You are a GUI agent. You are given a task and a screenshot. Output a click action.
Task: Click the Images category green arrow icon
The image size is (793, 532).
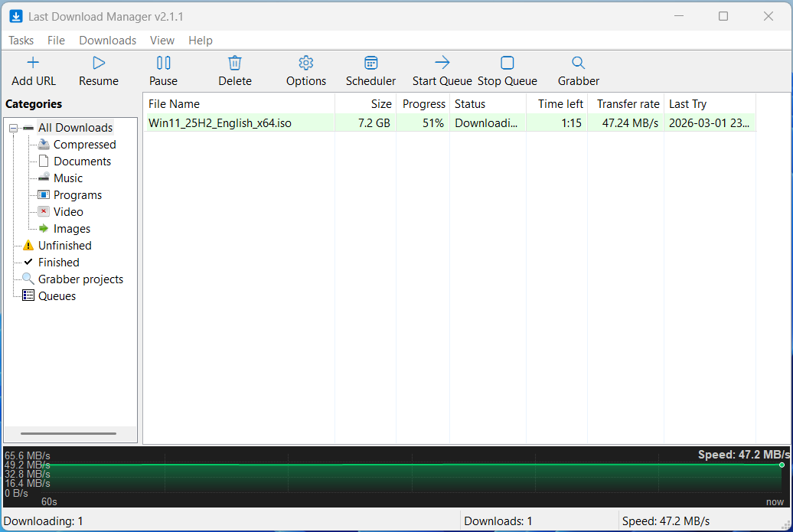click(44, 228)
